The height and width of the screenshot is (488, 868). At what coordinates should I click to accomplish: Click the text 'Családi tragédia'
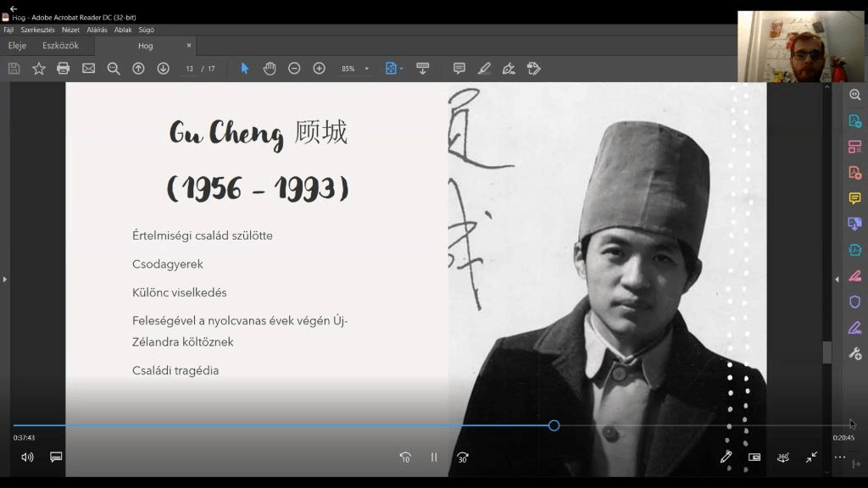coord(175,370)
